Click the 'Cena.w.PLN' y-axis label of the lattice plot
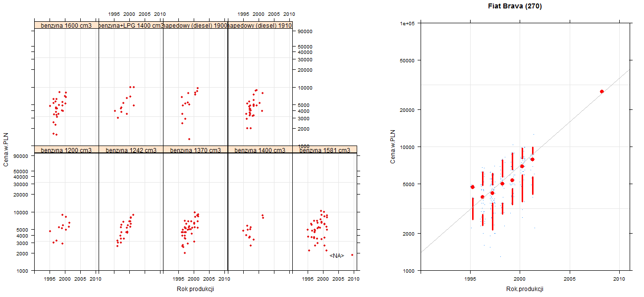This screenshot has height=297, width=644. click(6, 148)
